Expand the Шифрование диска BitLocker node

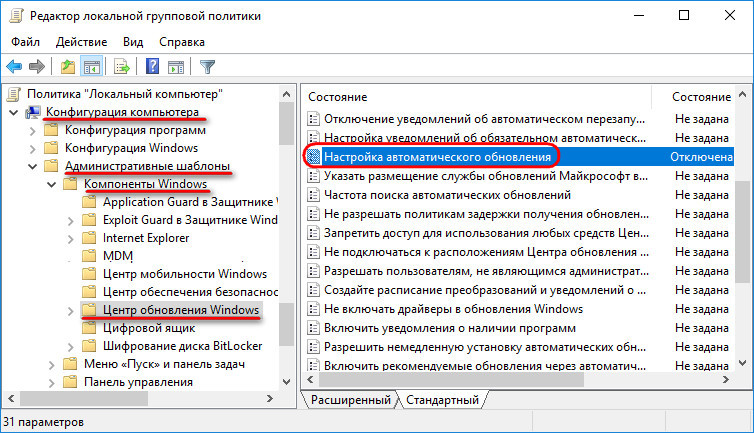tap(70, 347)
